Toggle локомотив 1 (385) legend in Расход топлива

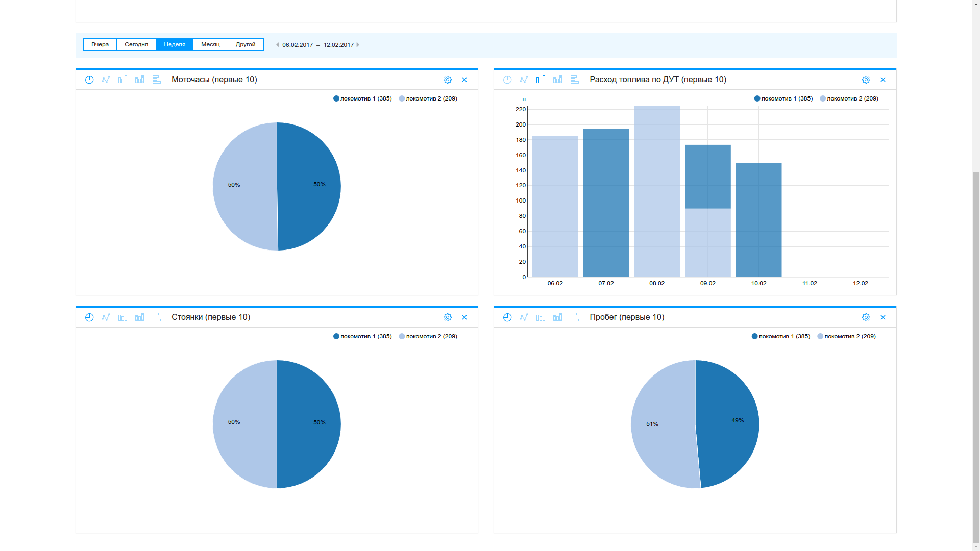point(783,98)
